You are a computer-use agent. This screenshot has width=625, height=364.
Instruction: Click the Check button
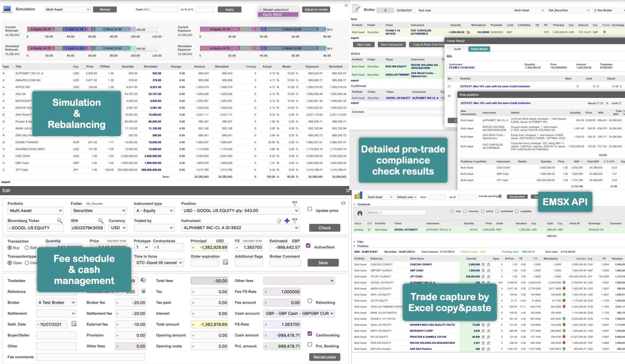click(325, 228)
